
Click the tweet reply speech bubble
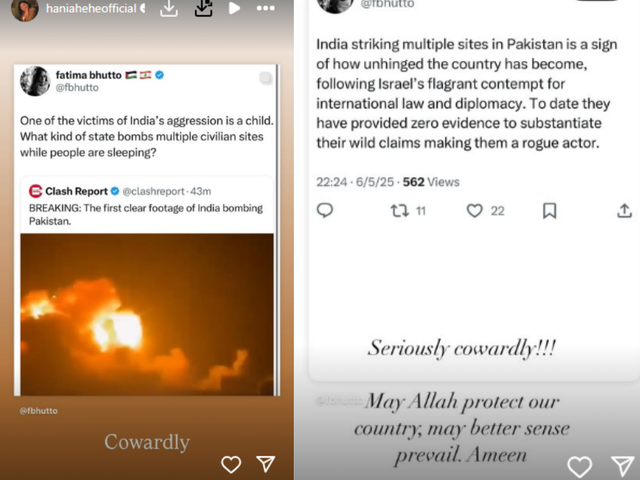[x=325, y=211]
